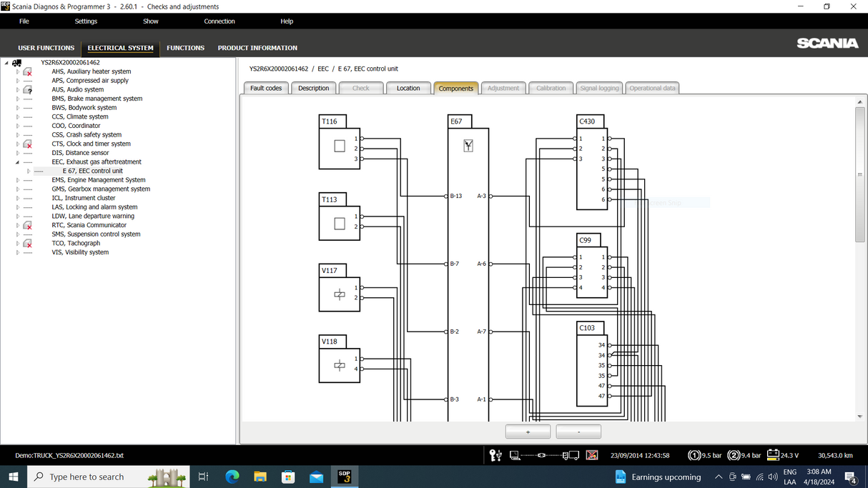The width and height of the screenshot is (868, 488).
Task: Open the File menu
Action: 24,21
